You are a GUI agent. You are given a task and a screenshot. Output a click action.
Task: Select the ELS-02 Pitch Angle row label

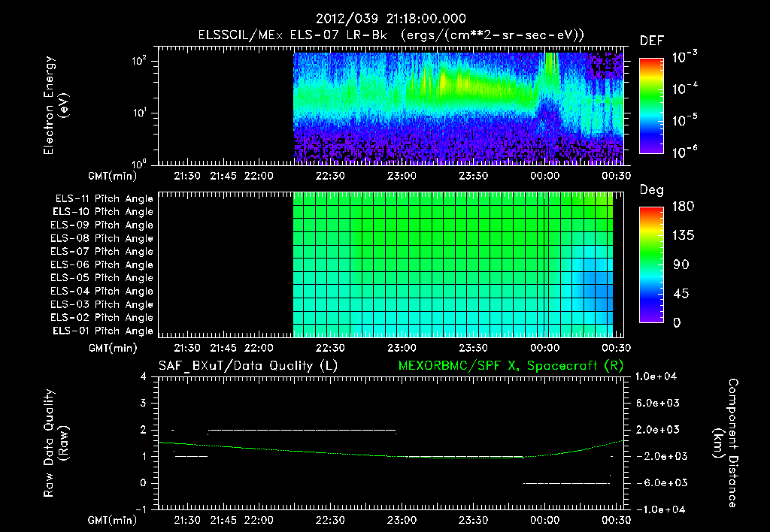[x=102, y=318]
